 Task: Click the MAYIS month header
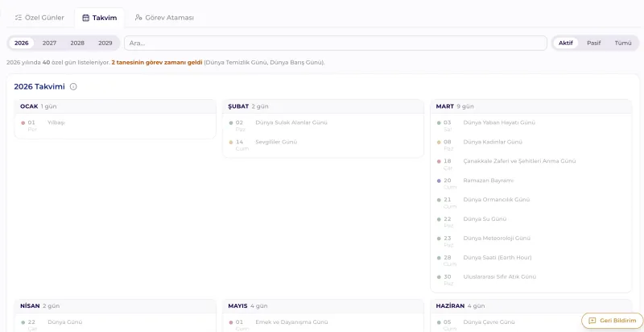pyautogui.click(x=323, y=306)
